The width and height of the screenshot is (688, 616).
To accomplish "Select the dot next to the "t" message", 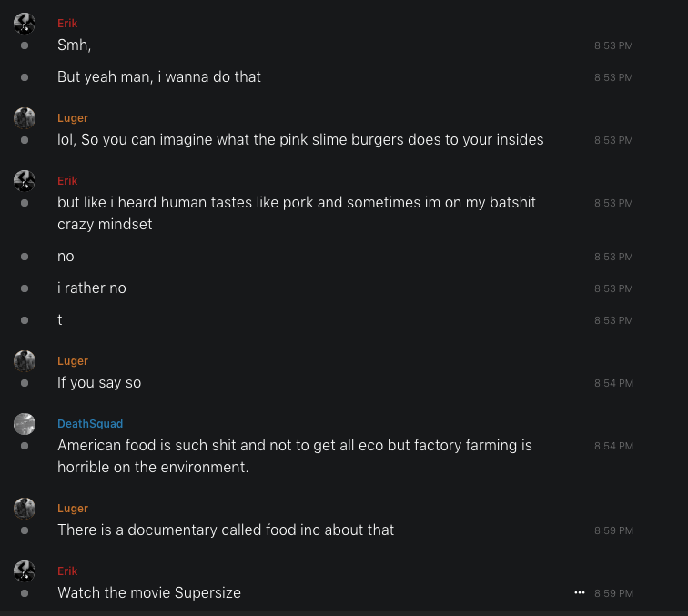I will pos(25,320).
